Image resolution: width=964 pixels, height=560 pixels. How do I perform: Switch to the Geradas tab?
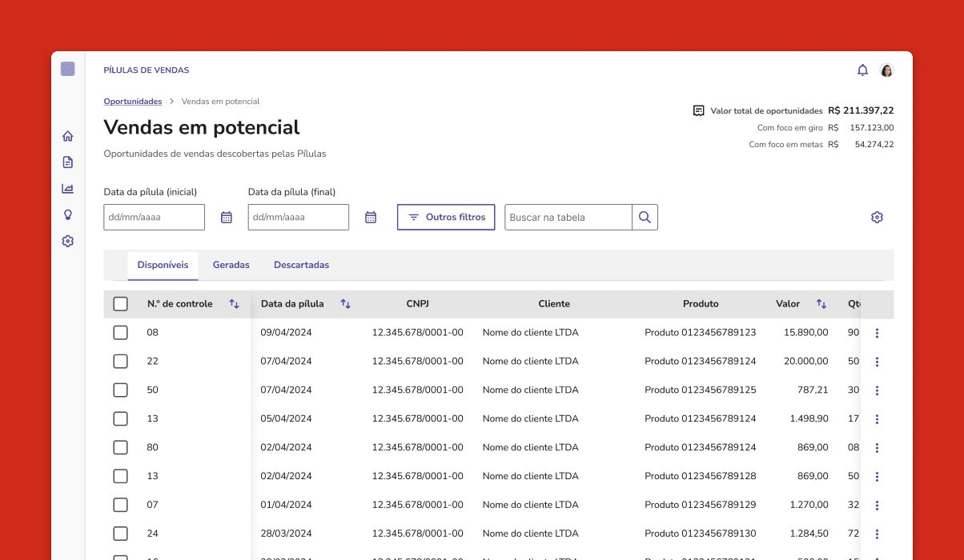231,265
